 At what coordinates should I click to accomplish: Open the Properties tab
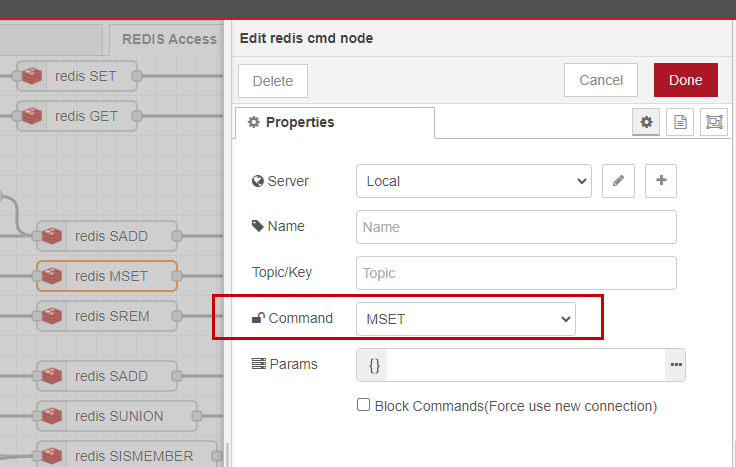point(335,122)
